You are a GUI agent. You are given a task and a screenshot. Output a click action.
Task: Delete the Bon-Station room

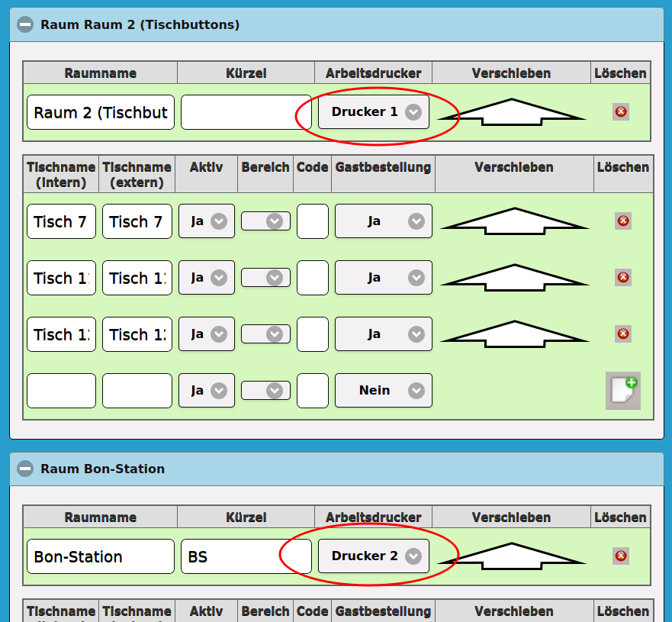pyautogui.click(x=621, y=556)
